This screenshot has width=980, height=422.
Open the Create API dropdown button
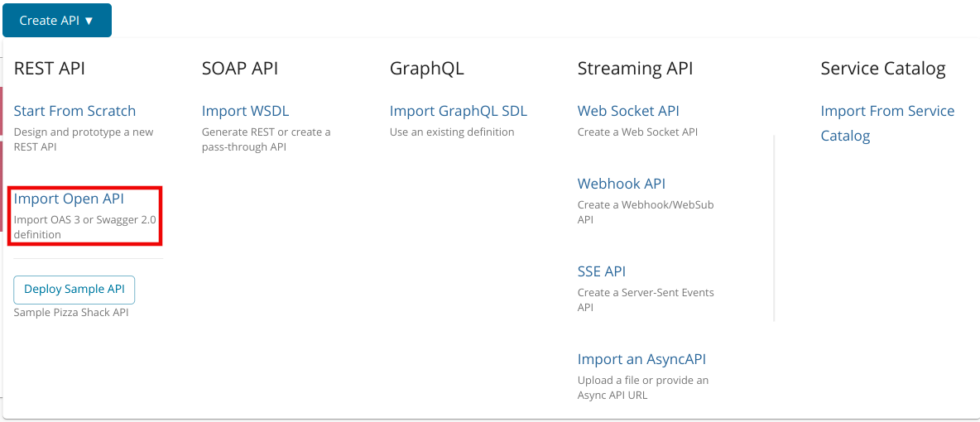click(x=56, y=20)
